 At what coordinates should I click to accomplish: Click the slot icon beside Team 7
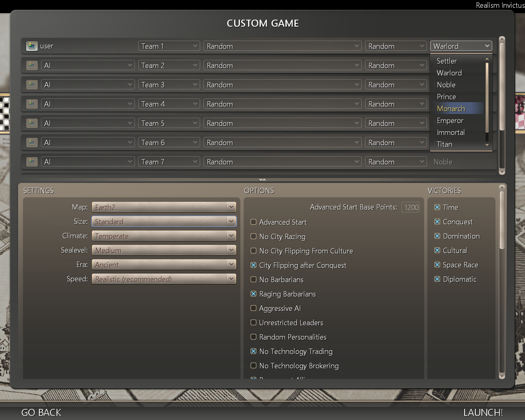(x=32, y=162)
